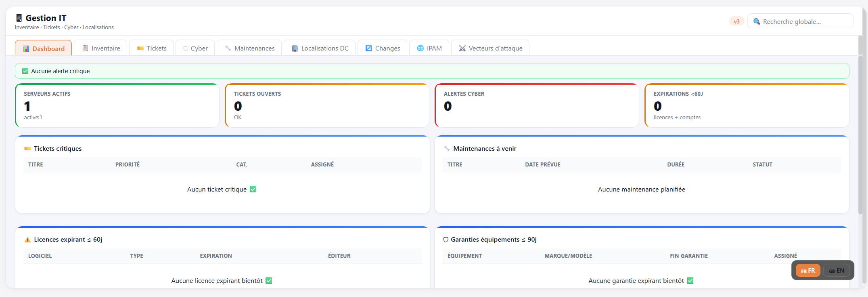This screenshot has height=297, width=868.
Task: Switch language to English (EN)
Action: pos(837,271)
